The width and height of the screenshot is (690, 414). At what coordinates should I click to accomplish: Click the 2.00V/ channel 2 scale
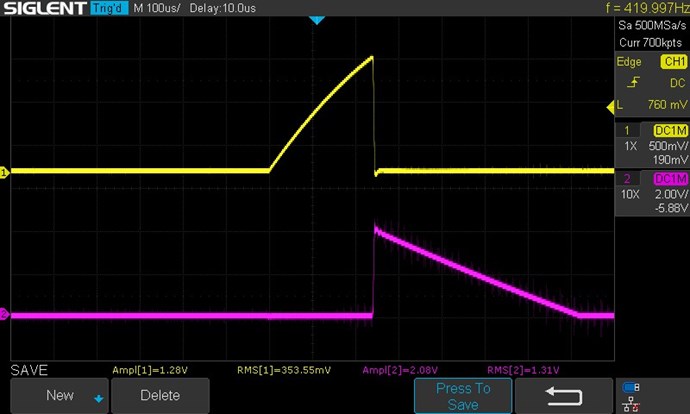pyautogui.click(x=671, y=194)
